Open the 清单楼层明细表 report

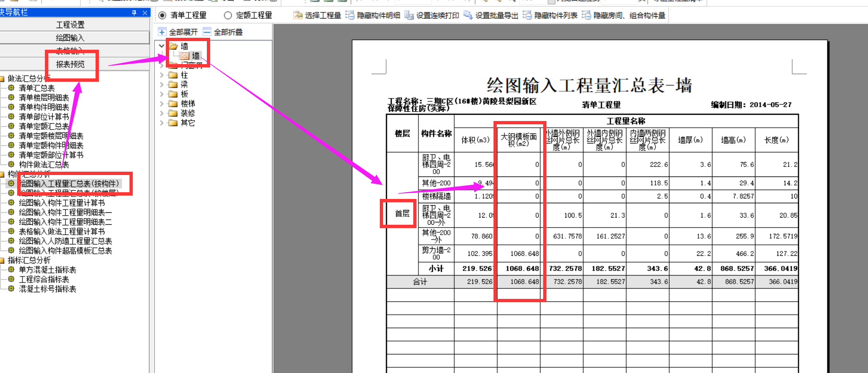pyautogui.click(x=44, y=98)
